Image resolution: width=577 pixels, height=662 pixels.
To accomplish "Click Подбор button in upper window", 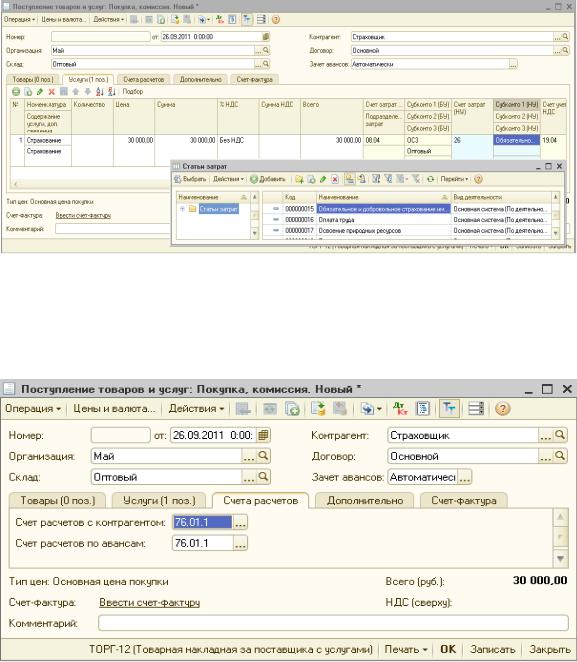I will (x=133, y=91).
